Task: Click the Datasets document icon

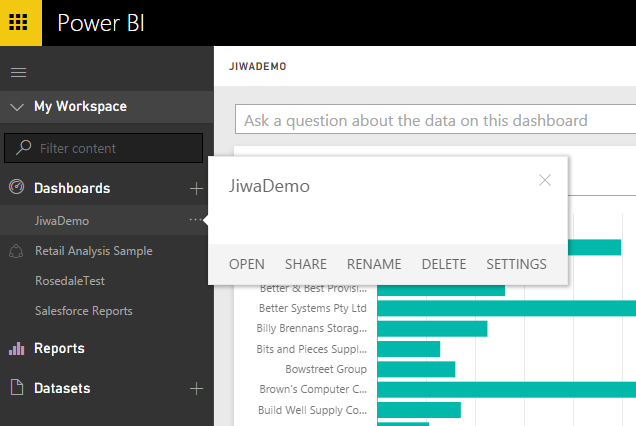Action: 17,387
